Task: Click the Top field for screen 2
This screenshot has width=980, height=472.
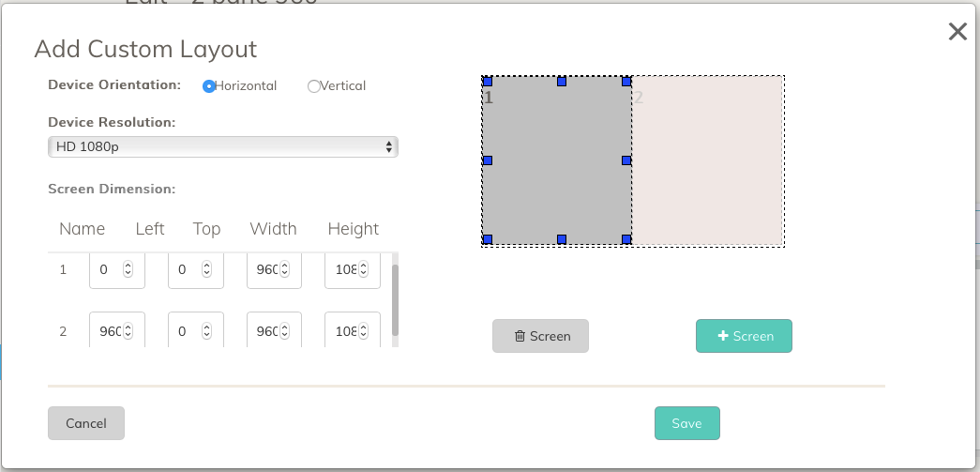Action: [x=196, y=329]
